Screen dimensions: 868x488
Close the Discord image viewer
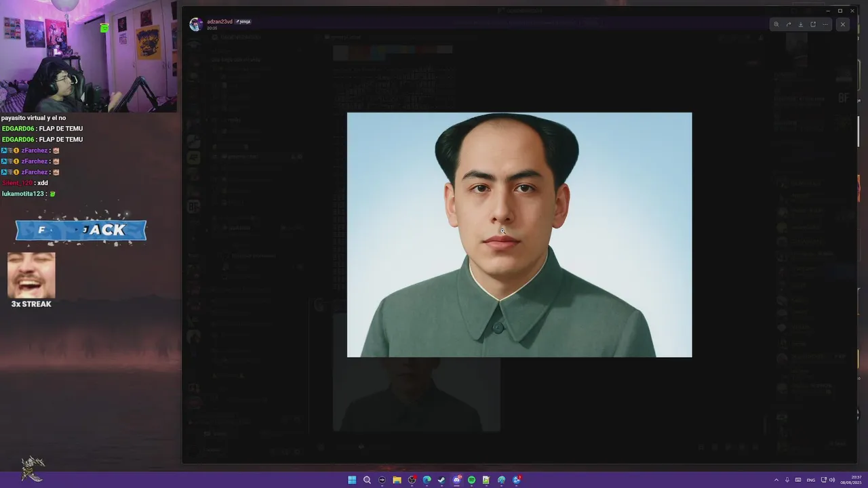point(843,24)
